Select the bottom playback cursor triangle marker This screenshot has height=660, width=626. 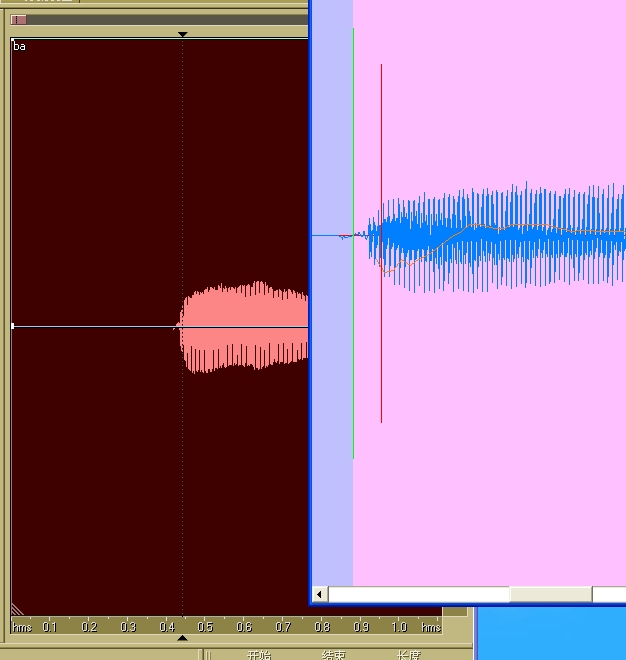point(182,638)
